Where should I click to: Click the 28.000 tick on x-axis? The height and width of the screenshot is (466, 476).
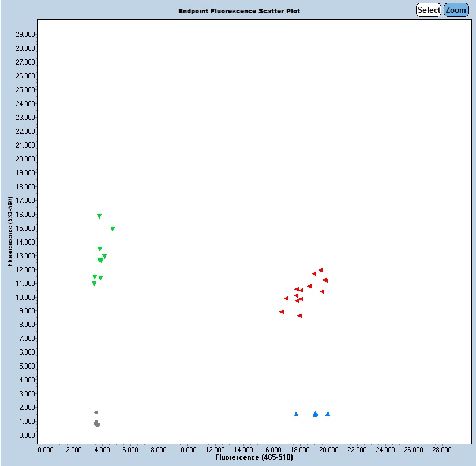tap(441, 449)
